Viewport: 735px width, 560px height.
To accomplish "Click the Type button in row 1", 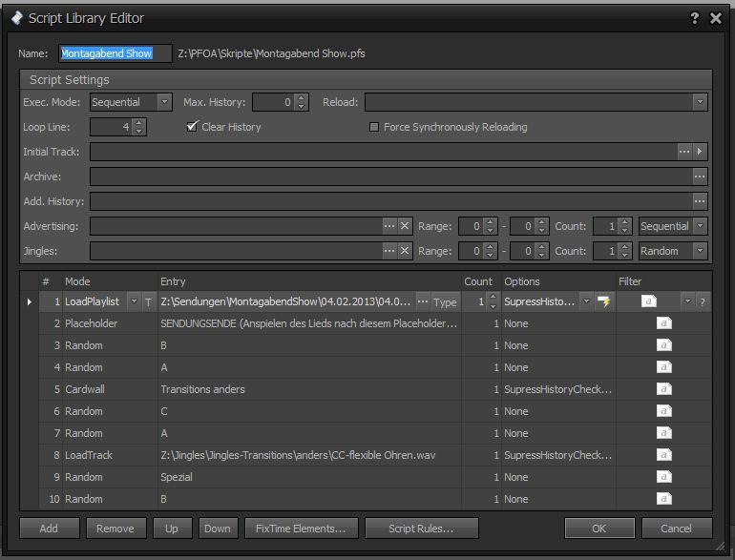I will click(445, 302).
